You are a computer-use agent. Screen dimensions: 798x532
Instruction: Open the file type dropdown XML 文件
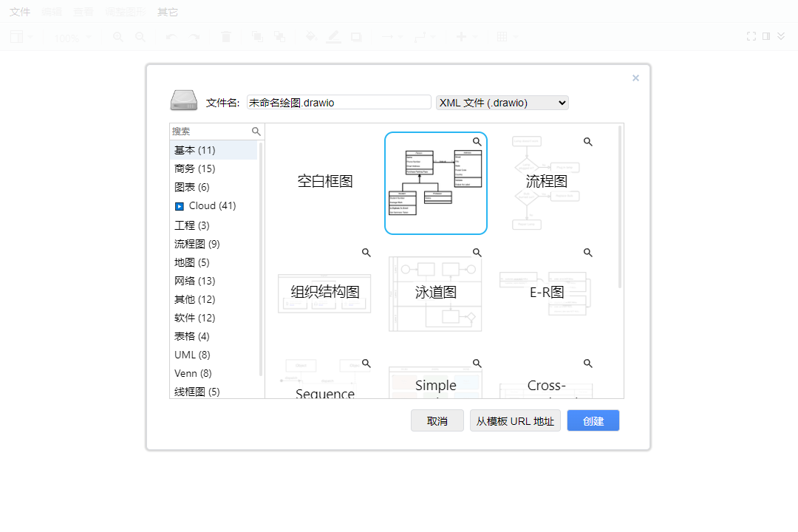502,102
